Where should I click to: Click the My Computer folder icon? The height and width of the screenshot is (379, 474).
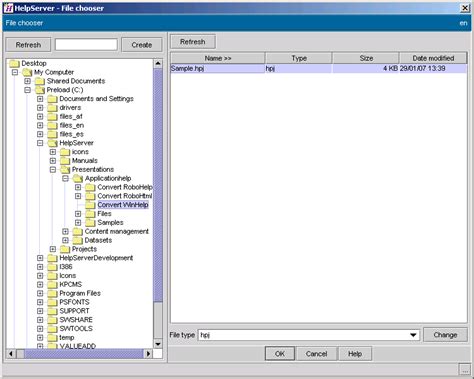27,72
